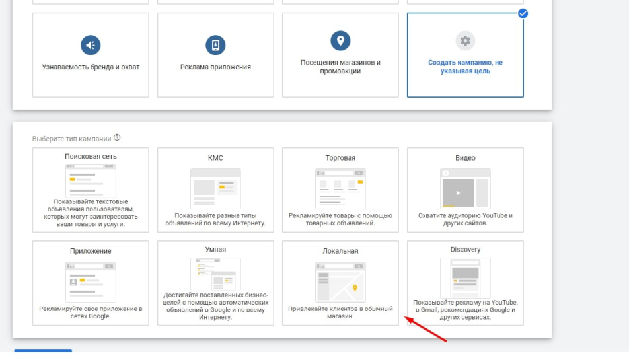Image resolution: width=629 pixels, height=364 pixels.
Task: Select the 'Discovery' campaign type
Action: click(465, 283)
